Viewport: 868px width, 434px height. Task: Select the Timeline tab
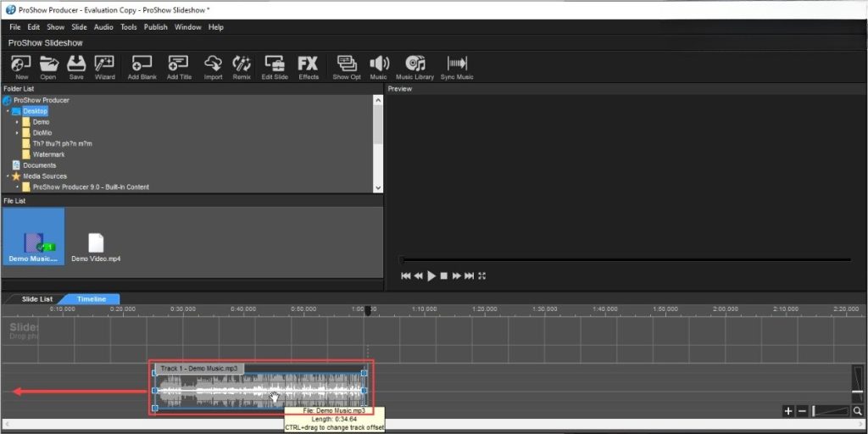(92, 299)
